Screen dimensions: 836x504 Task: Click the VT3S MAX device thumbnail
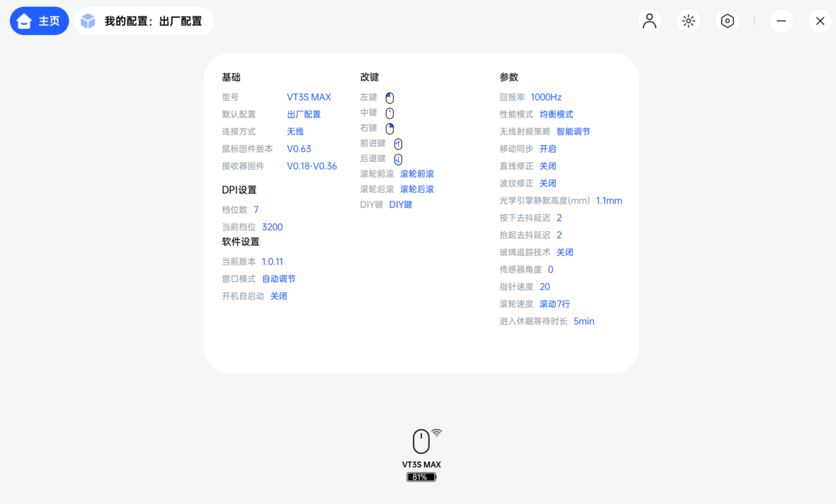point(421,441)
